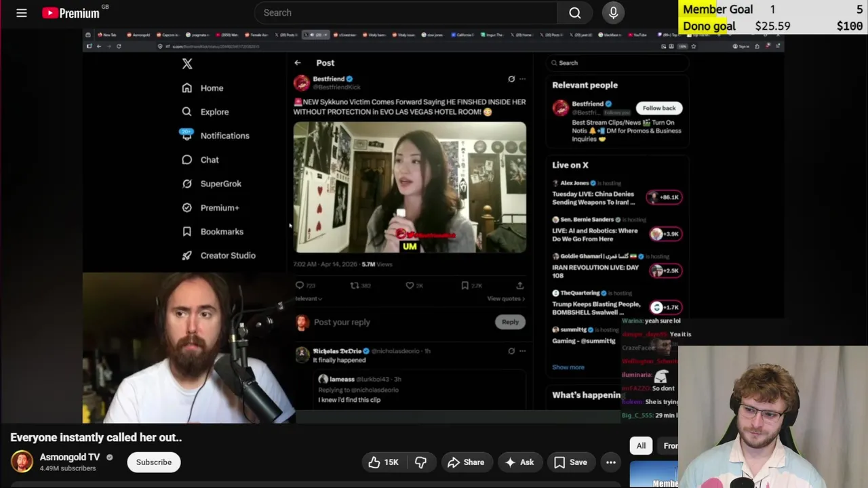
Task: Click the Sign in button in recorded browser
Action: click(x=741, y=46)
